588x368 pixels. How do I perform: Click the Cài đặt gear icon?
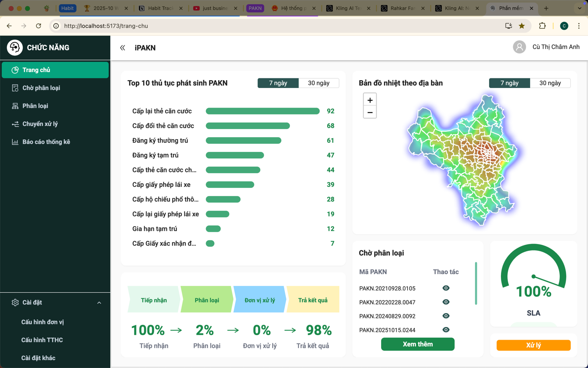click(x=15, y=302)
